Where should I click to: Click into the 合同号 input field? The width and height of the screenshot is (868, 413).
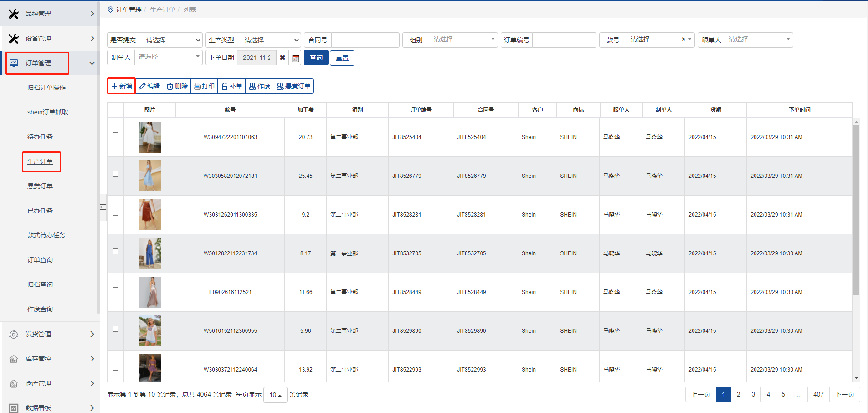pos(365,40)
